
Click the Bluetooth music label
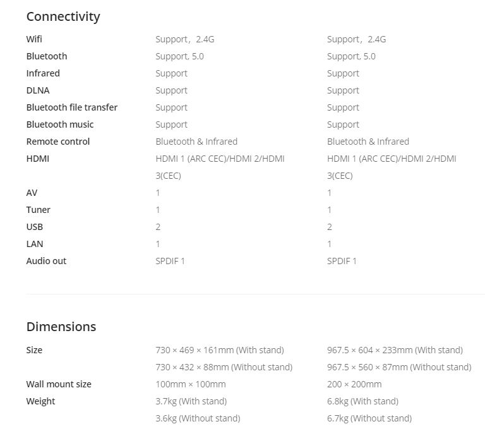tap(60, 124)
